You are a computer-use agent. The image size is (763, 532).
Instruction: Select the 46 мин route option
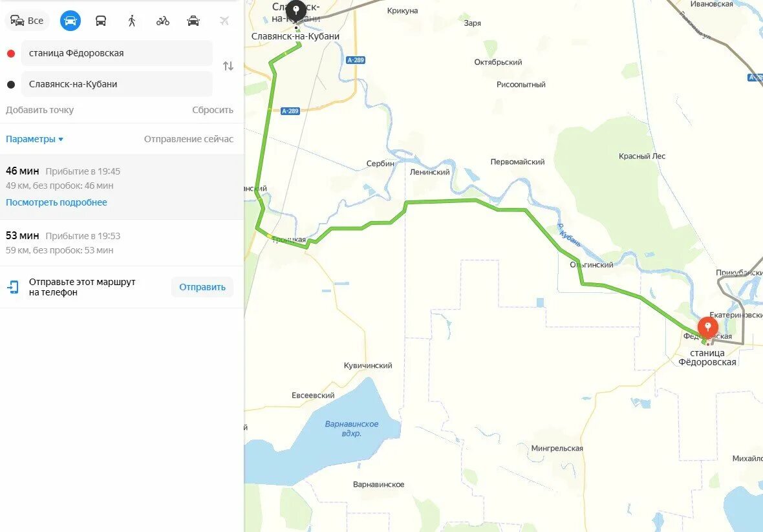[122, 187]
